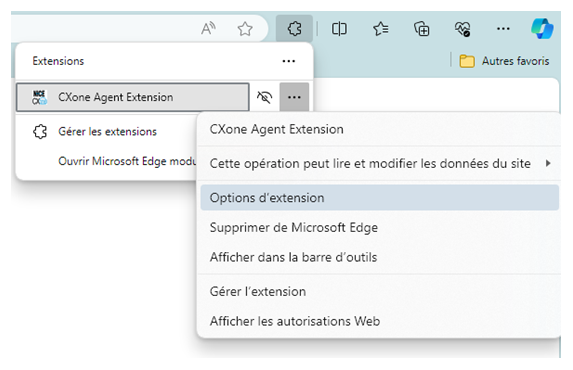Open the Autres favoris folder
573x370 pixels.
[x=504, y=61]
